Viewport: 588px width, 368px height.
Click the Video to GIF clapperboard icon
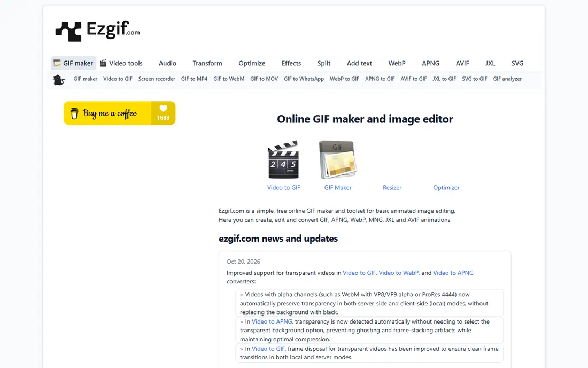click(x=283, y=159)
